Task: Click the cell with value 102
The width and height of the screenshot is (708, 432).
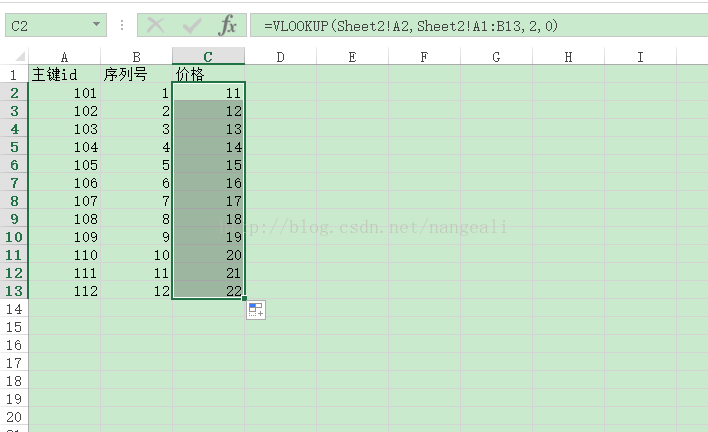Action: tap(65, 111)
